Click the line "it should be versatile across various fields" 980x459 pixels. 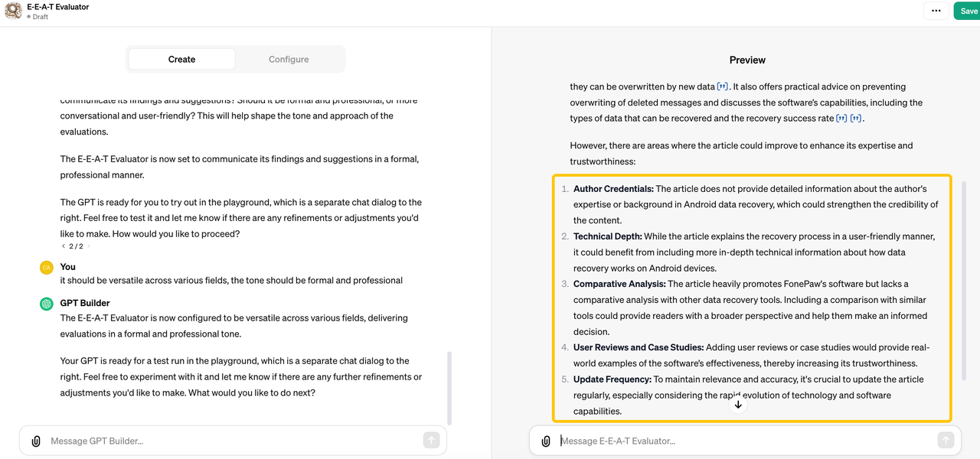[231, 281]
